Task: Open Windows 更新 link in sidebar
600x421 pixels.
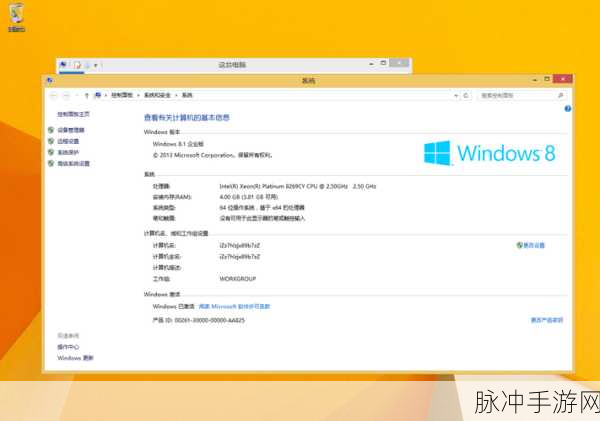Action: pyautogui.click(x=75, y=358)
